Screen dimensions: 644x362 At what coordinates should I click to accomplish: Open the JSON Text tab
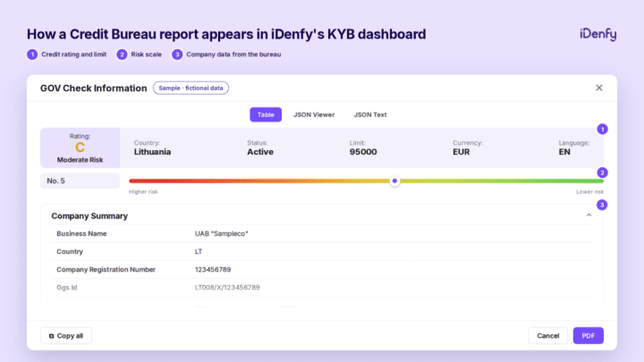370,114
